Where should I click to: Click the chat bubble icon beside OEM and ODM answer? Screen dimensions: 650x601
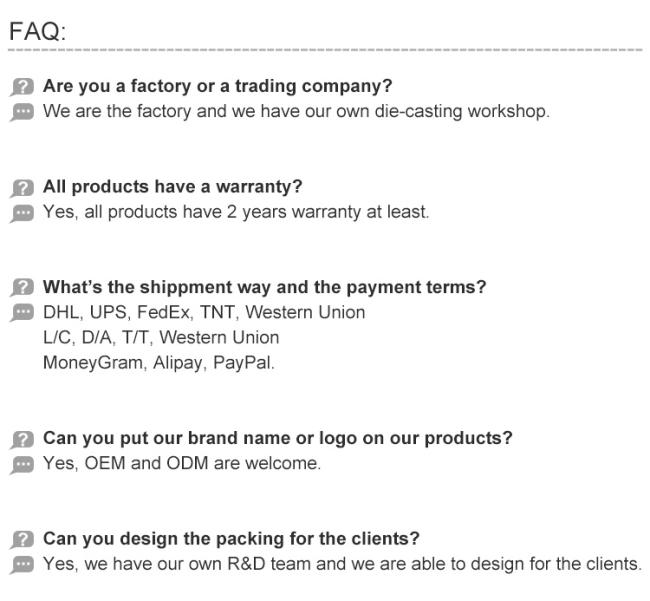22,465
